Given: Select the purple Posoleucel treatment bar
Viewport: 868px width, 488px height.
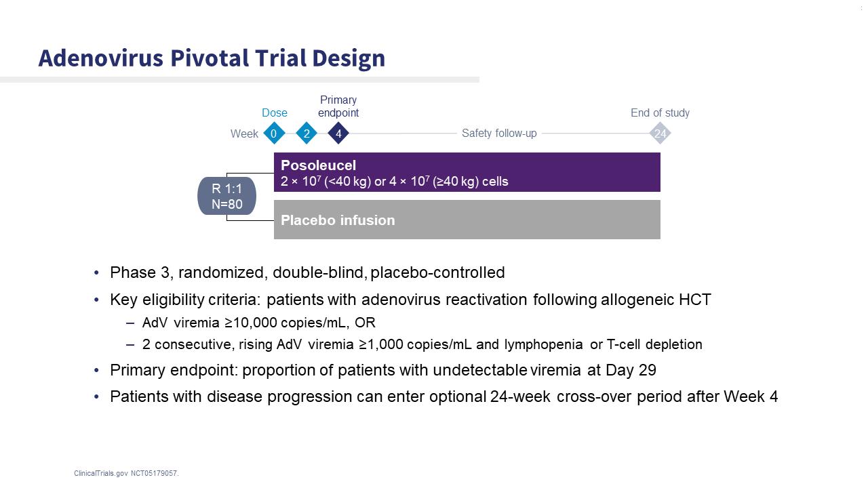Looking at the screenshot, I should tap(467, 172).
